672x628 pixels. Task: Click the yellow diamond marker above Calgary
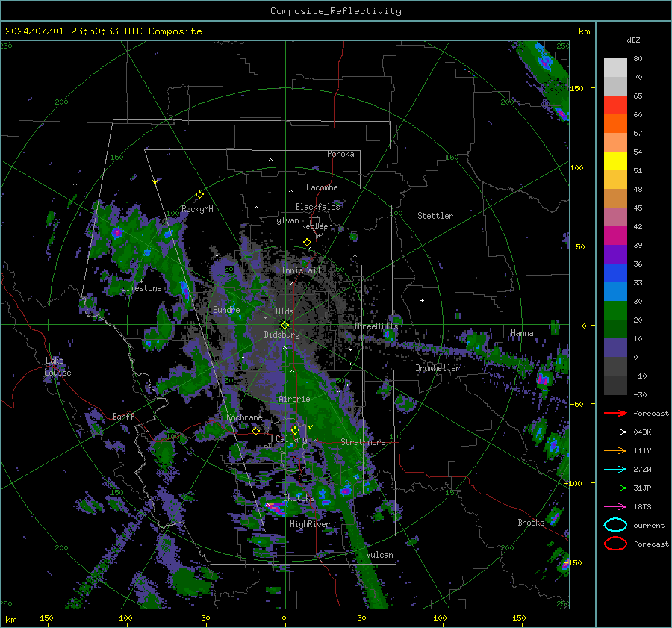(295, 430)
